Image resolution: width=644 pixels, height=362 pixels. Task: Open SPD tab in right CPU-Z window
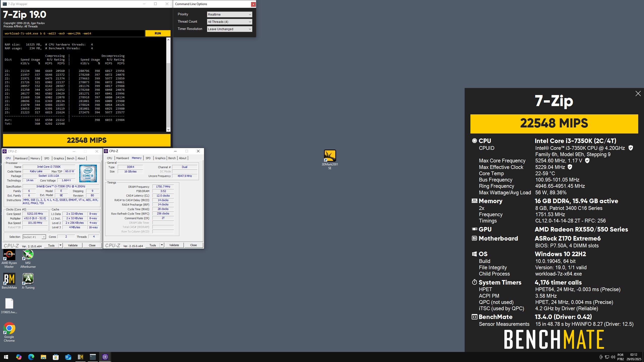coord(148,158)
